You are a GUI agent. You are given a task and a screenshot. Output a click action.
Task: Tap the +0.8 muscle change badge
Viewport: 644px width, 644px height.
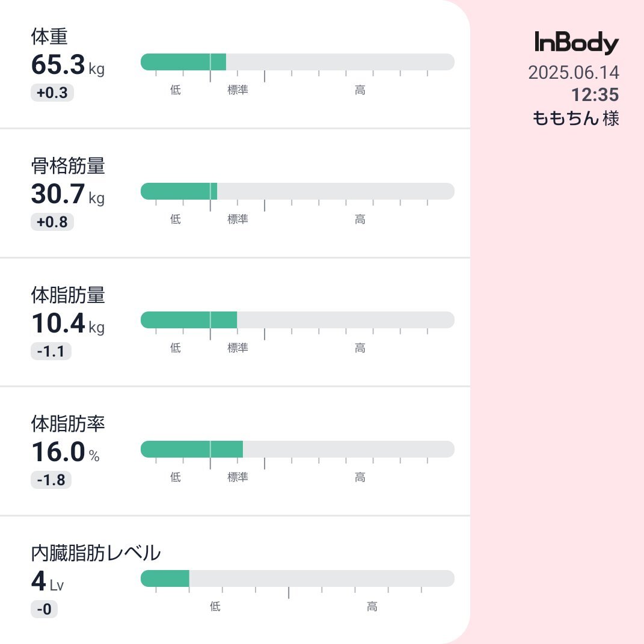tap(52, 222)
